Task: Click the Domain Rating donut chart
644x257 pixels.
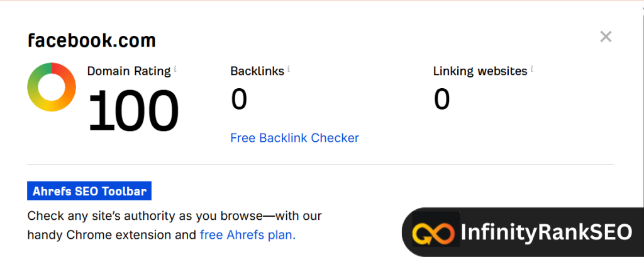Action: click(52, 87)
